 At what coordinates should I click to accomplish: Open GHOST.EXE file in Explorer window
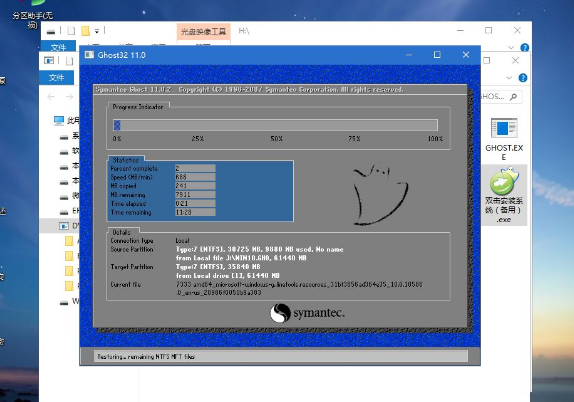504,139
